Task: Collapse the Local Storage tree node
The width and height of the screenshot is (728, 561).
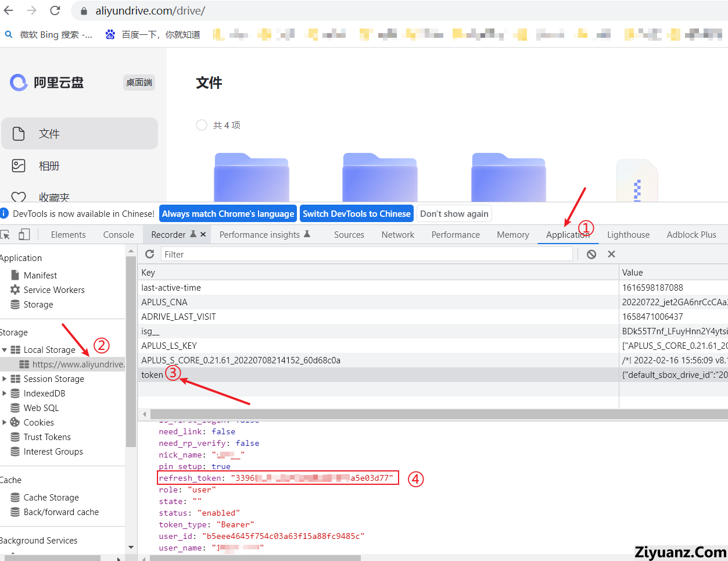Action: tap(5, 350)
